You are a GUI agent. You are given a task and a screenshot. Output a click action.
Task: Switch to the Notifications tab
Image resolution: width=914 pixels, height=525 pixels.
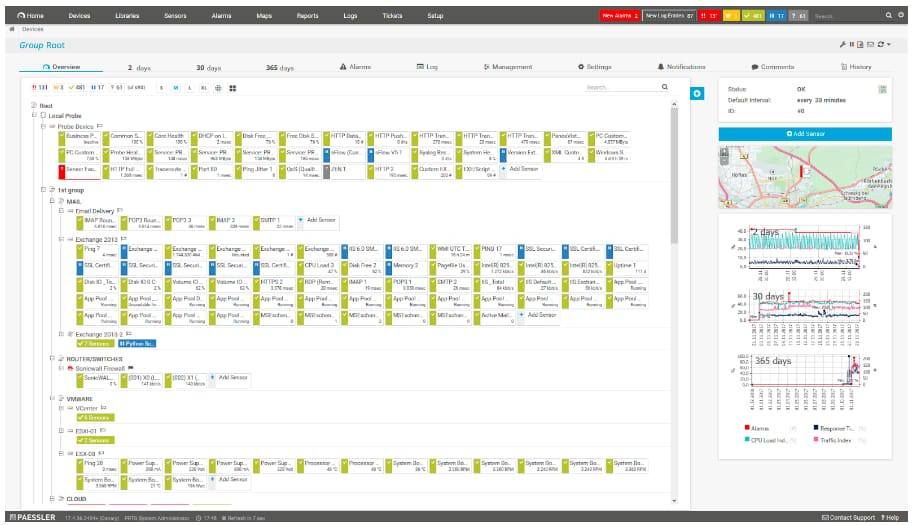pos(681,67)
